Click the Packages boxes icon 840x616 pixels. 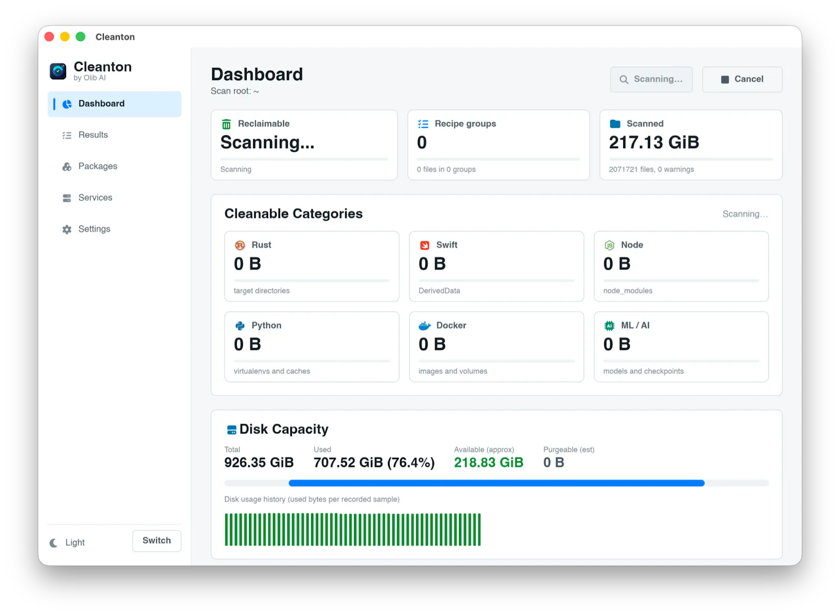pyautogui.click(x=67, y=166)
